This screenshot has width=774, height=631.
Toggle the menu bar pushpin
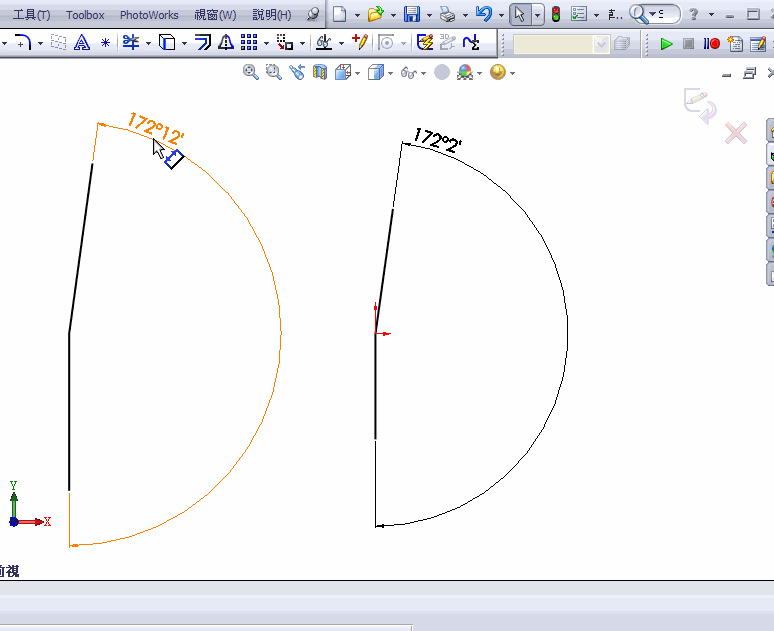point(312,14)
